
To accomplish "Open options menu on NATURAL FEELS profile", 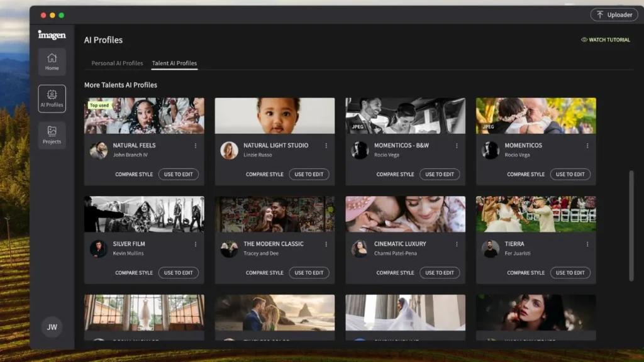I will [x=196, y=145].
